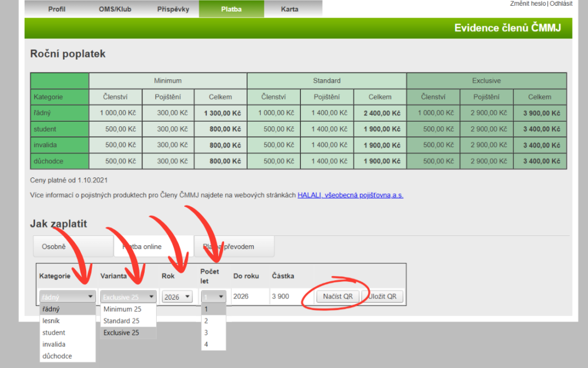Click the Ceny platné od 1.10.2021 text
The height and width of the screenshot is (368, 588).
(69, 180)
